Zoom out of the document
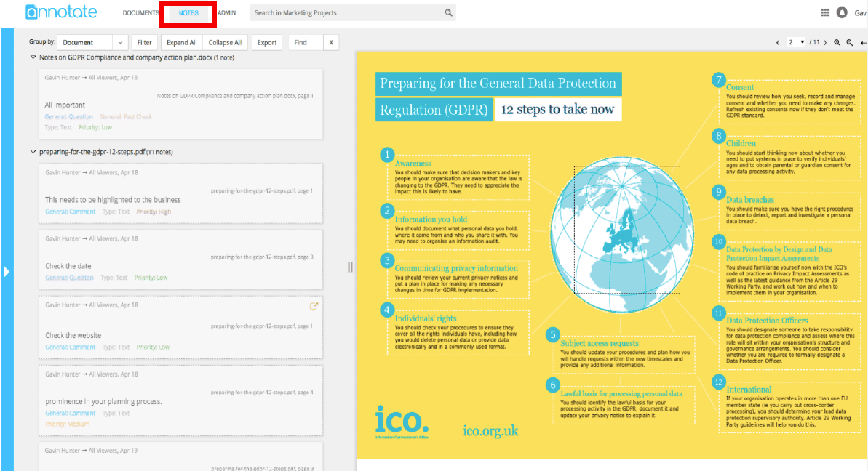The height and width of the screenshot is (471, 868). (850, 43)
